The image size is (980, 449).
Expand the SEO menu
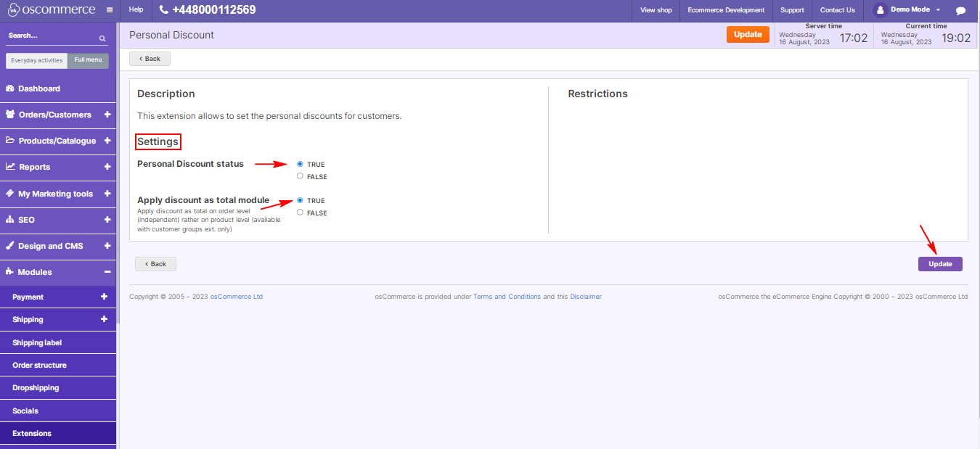107,220
